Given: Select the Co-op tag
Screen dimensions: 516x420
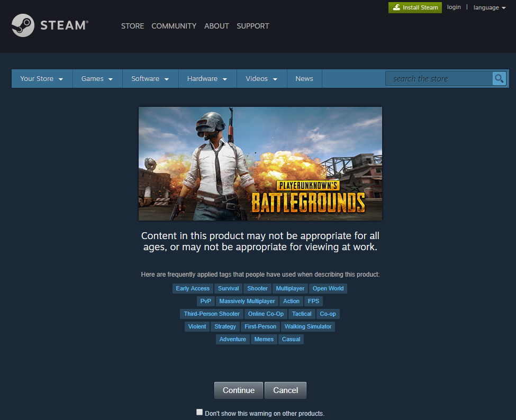Looking at the screenshot, I should [328, 314].
